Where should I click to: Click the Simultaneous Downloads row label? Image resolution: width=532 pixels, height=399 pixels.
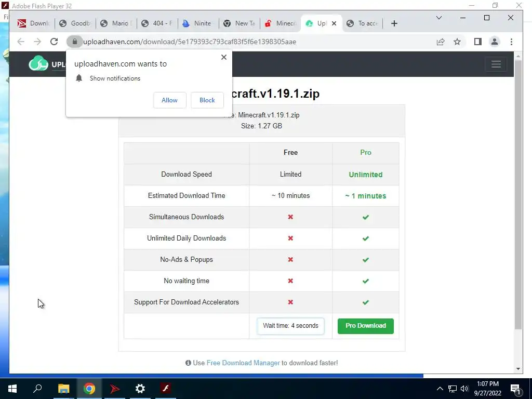click(x=187, y=217)
